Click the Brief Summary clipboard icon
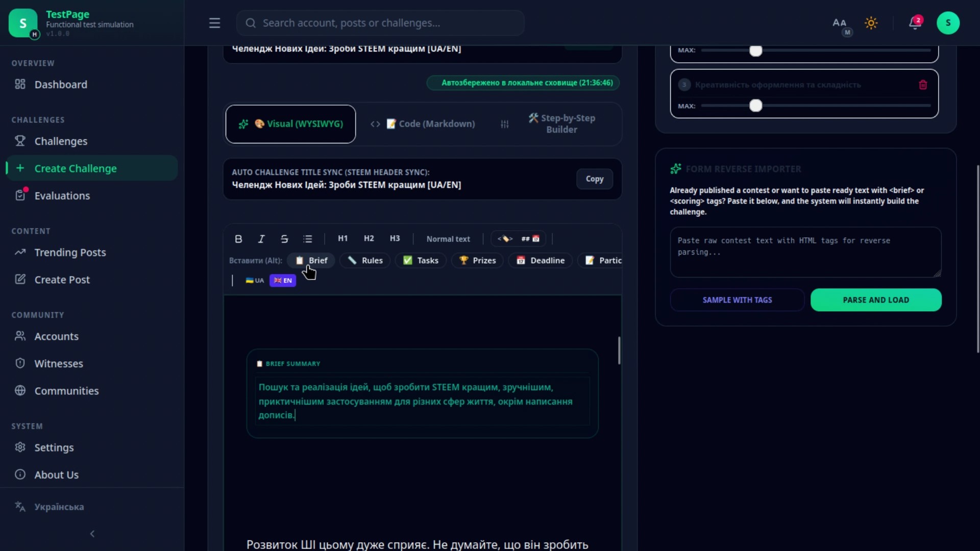Screen dimensions: 980x551 (x=259, y=364)
